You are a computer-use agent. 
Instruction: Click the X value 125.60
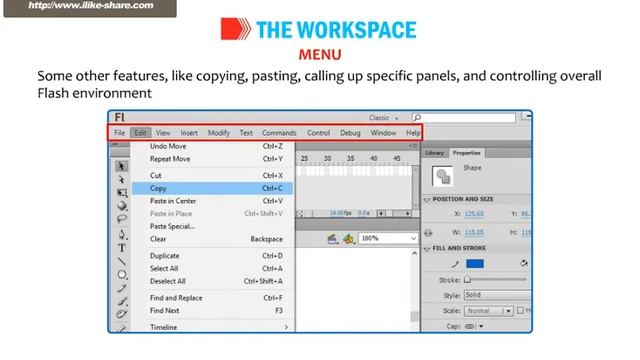tap(474, 214)
